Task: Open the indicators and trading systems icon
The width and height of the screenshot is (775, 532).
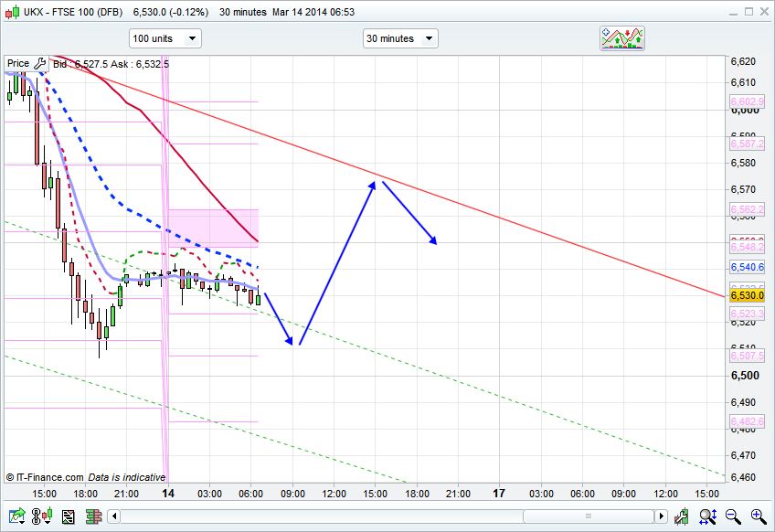Action: (622, 38)
